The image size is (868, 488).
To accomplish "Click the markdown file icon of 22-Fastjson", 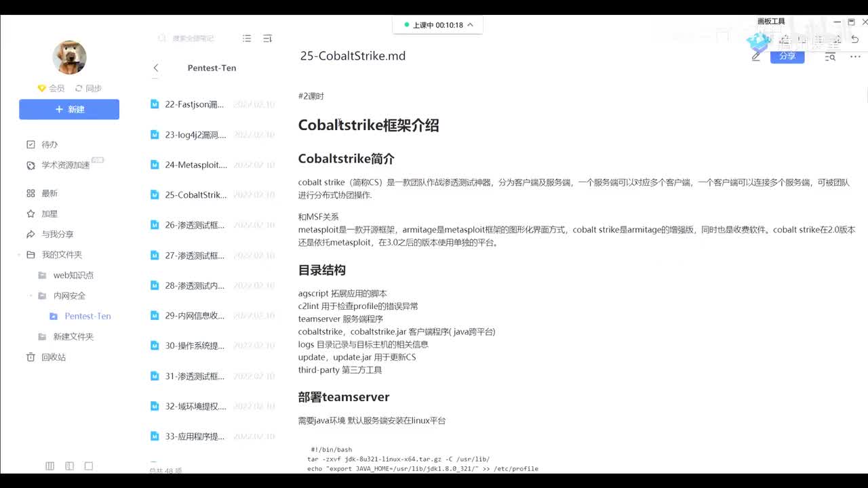I will point(155,105).
